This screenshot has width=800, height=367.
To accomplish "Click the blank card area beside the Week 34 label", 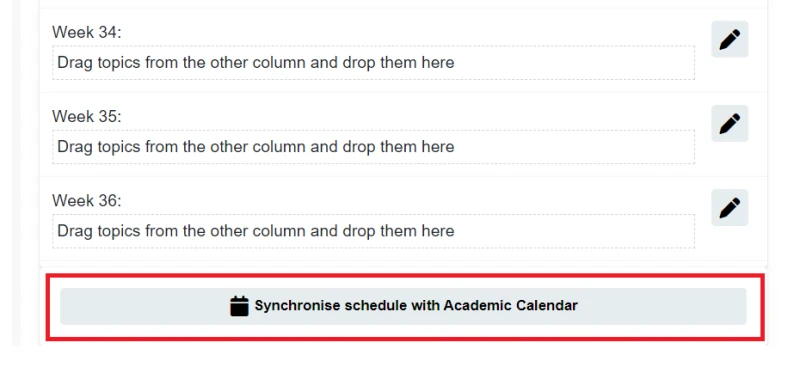I will (408, 31).
